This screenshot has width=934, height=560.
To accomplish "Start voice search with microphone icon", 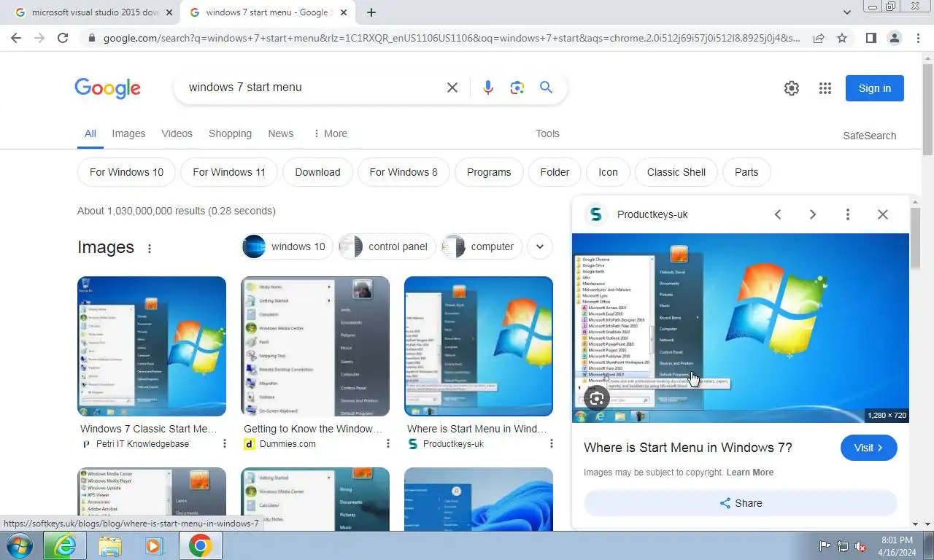I will tap(488, 87).
